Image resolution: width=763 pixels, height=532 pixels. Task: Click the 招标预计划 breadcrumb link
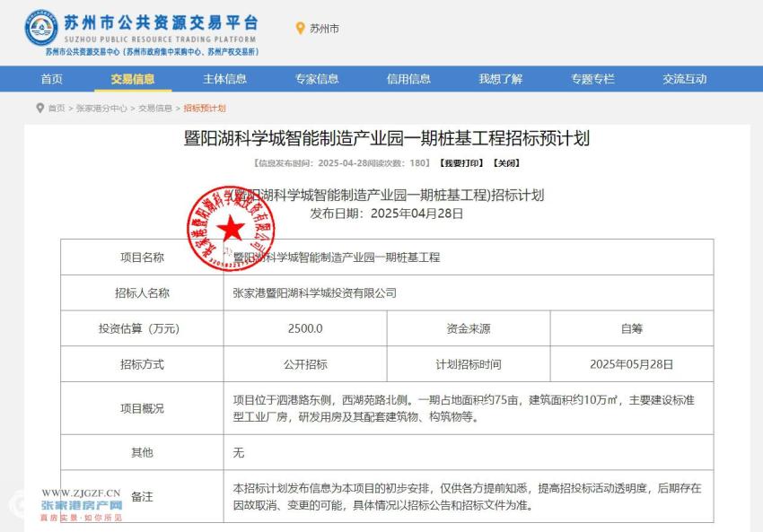click(x=205, y=108)
